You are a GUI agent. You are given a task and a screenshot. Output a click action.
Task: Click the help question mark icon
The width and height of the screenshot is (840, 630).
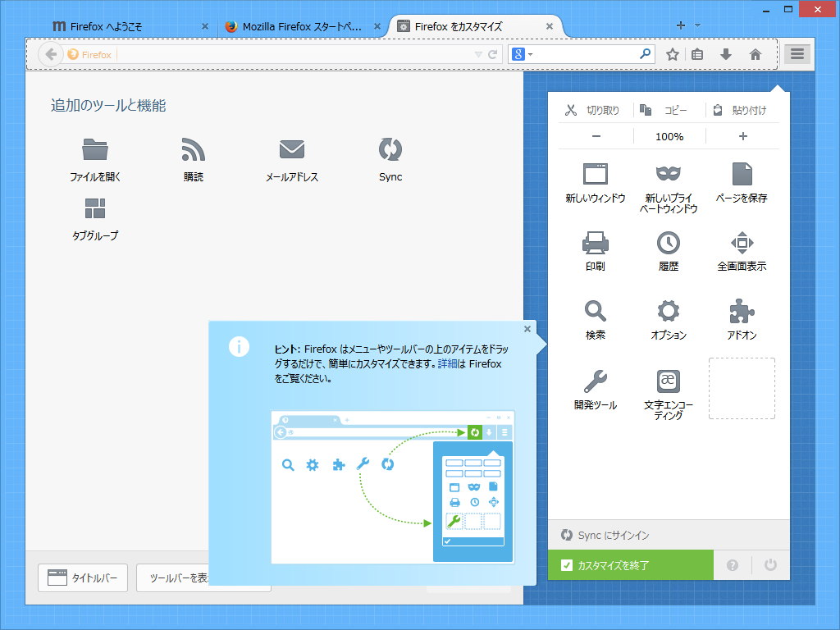coord(733,565)
